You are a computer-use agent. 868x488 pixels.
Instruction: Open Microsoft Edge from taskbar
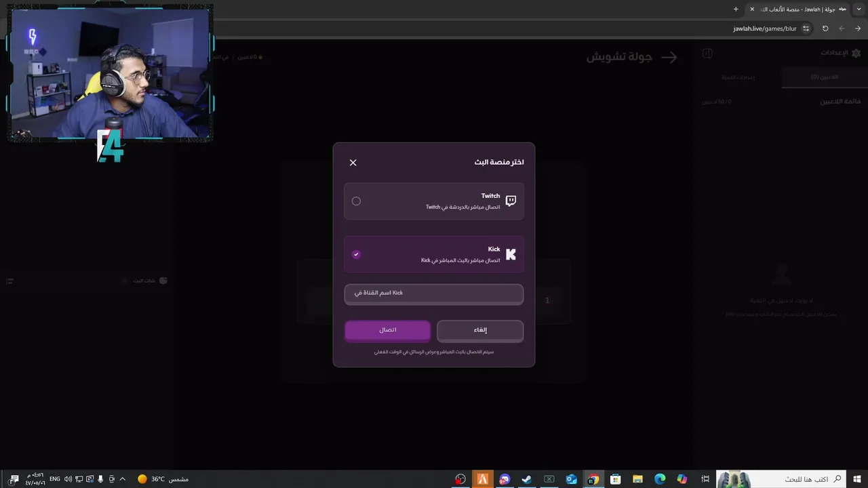pos(660,479)
